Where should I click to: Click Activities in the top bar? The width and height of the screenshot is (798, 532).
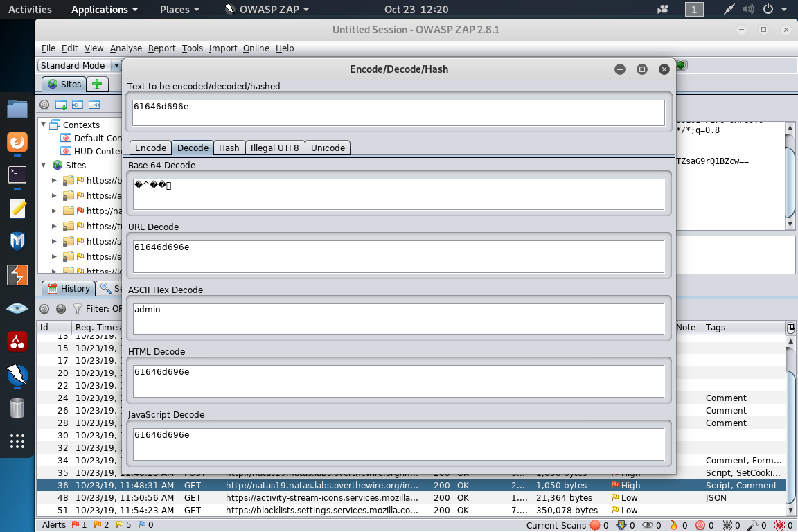pyautogui.click(x=30, y=9)
